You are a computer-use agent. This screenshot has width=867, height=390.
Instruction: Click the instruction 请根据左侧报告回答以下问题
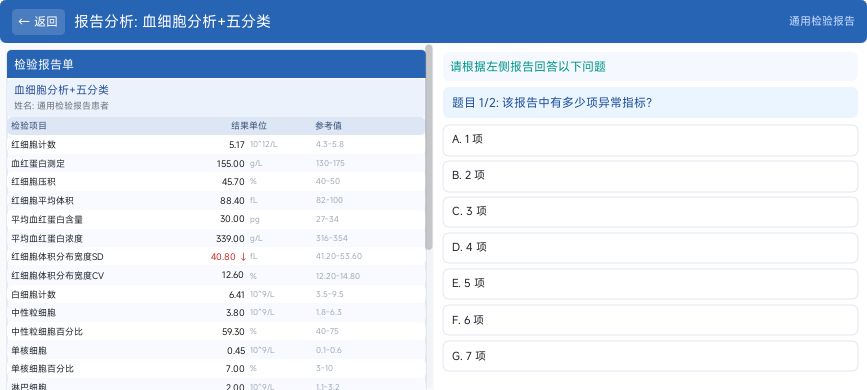pyautogui.click(x=529, y=67)
